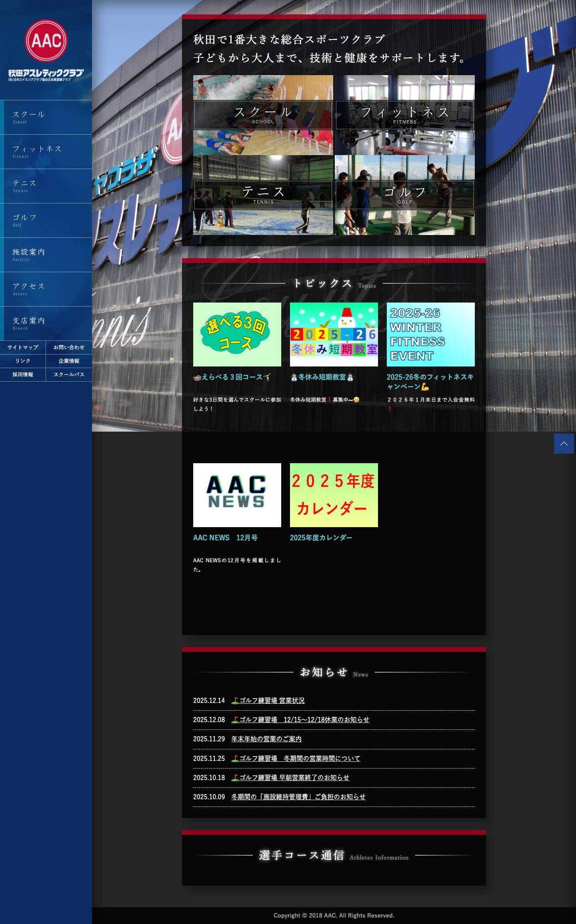Click スクールバス link in sidebar
This screenshot has width=576, height=924.
pyautogui.click(x=69, y=374)
